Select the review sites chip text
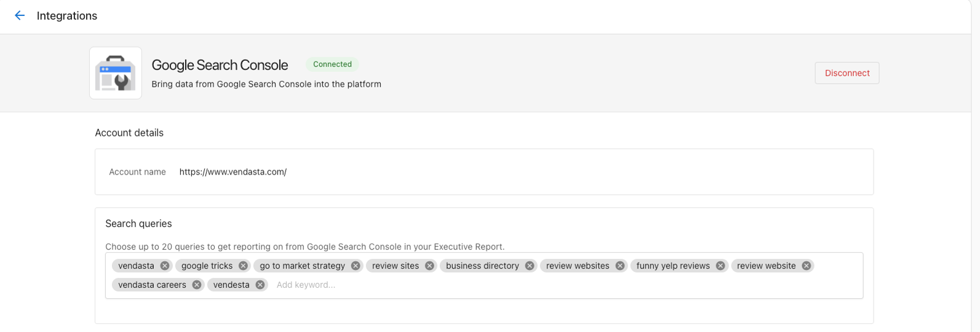 coord(396,266)
